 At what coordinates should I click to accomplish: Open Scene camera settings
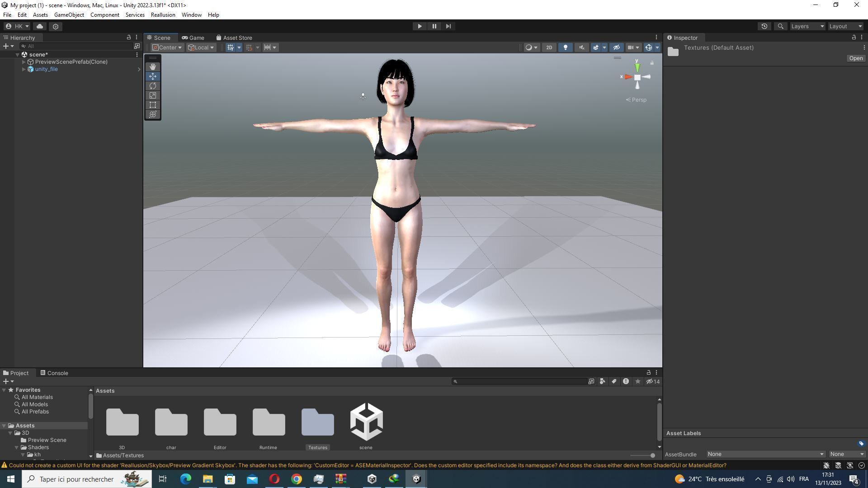633,47
